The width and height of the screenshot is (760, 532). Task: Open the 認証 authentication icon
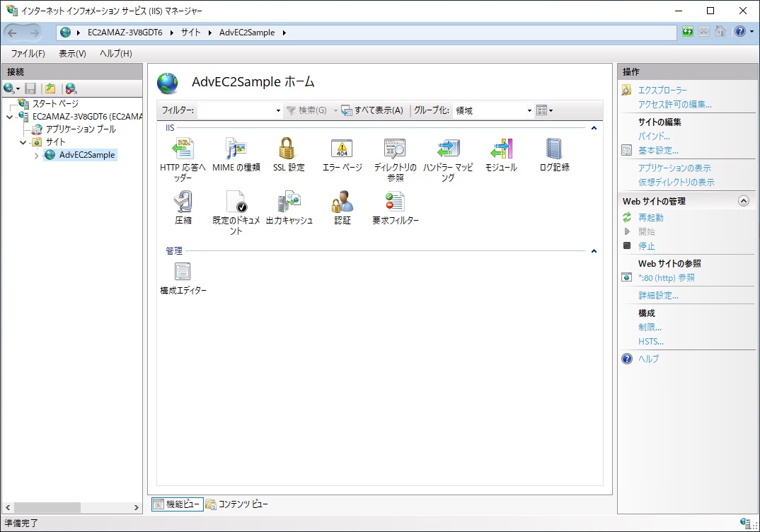pyautogui.click(x=342, y=202)
